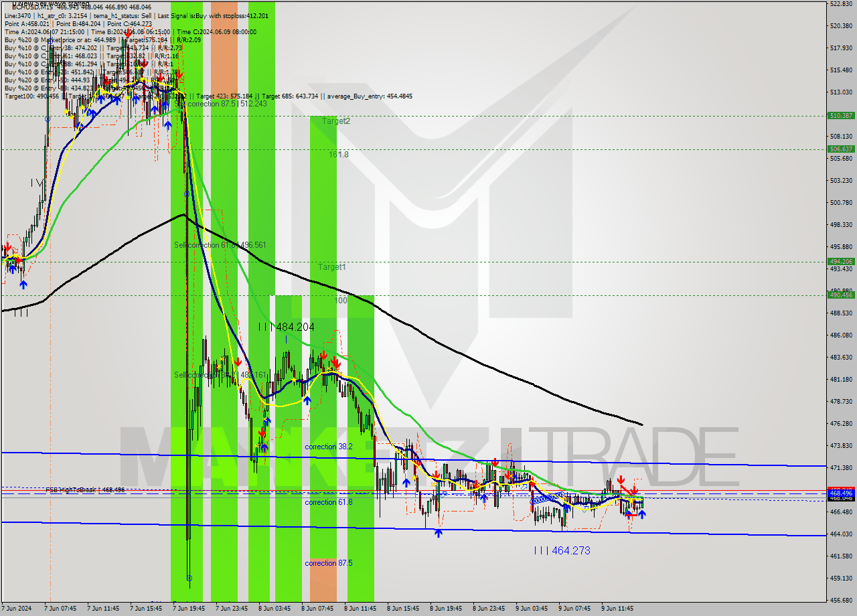Click the blue up arrow below the 8 Jun 19:45 low

pos(438,532)
